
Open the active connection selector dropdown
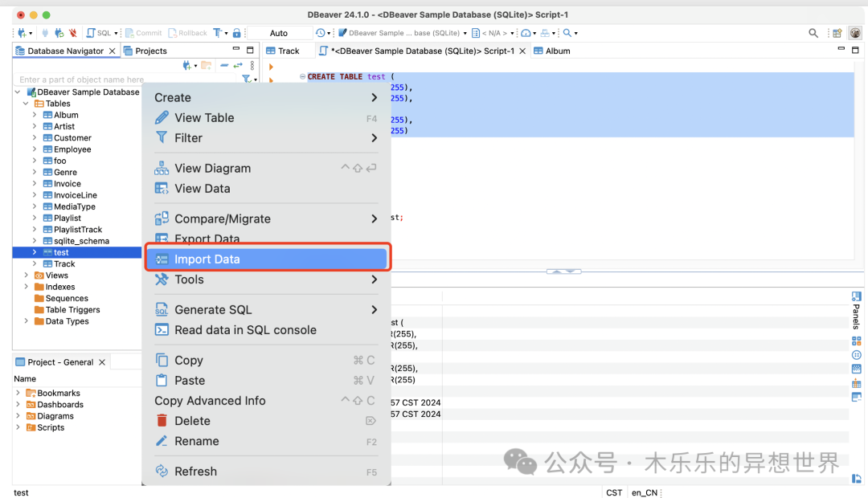[x=403, y=33]
